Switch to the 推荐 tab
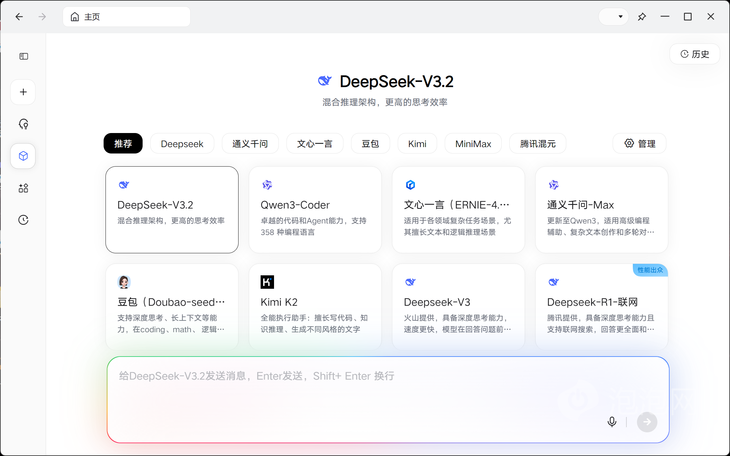The image size is (730, 456). pos(123,144)
